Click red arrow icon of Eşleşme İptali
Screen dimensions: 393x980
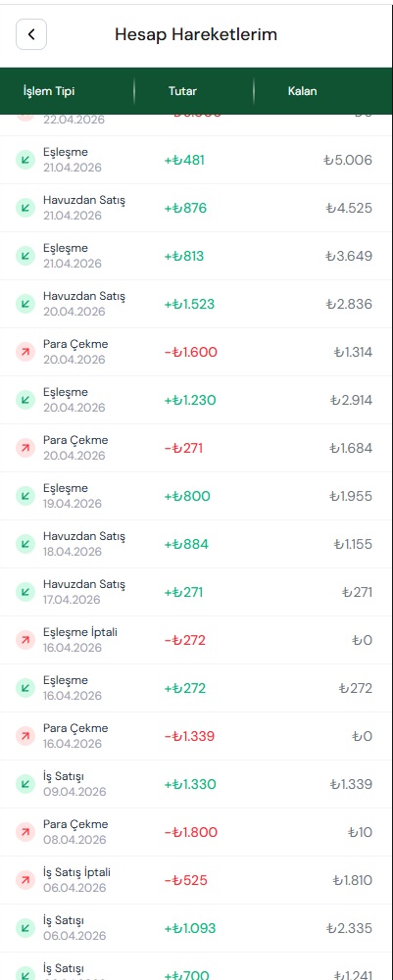click(x=25, y=640)
